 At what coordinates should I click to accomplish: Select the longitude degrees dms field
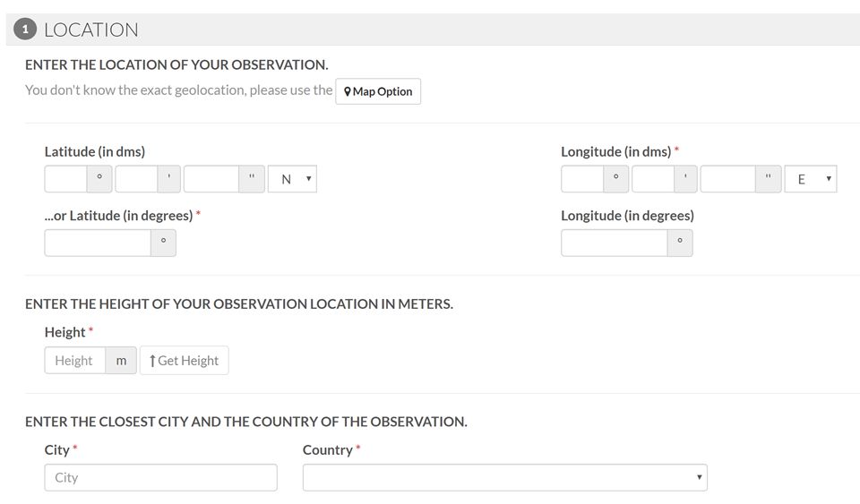click(582, 179)
